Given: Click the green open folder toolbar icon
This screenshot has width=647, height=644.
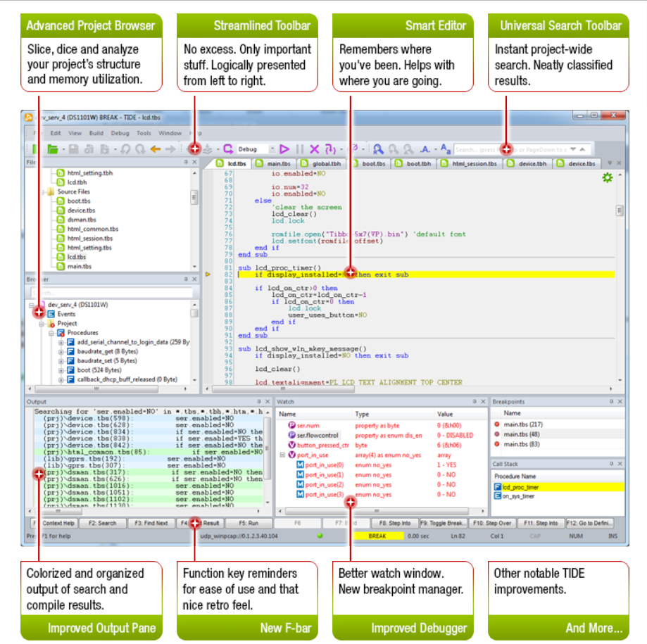Looking at the screenshot, I should [53, 149].
